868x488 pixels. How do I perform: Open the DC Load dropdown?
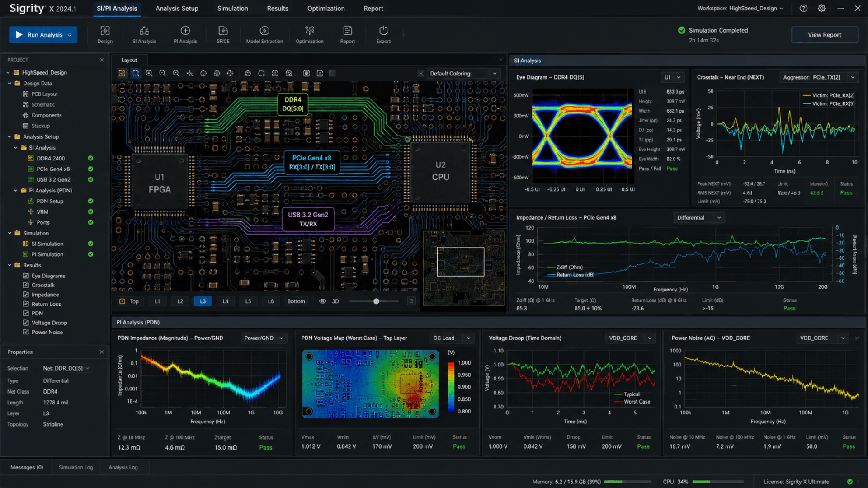452,338
